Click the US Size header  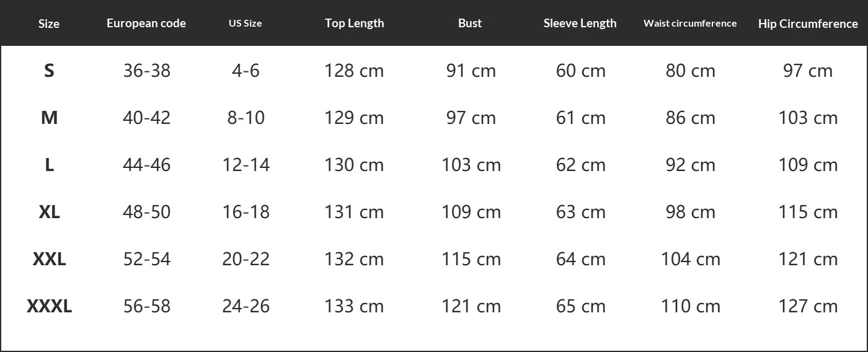coord(246,24)
